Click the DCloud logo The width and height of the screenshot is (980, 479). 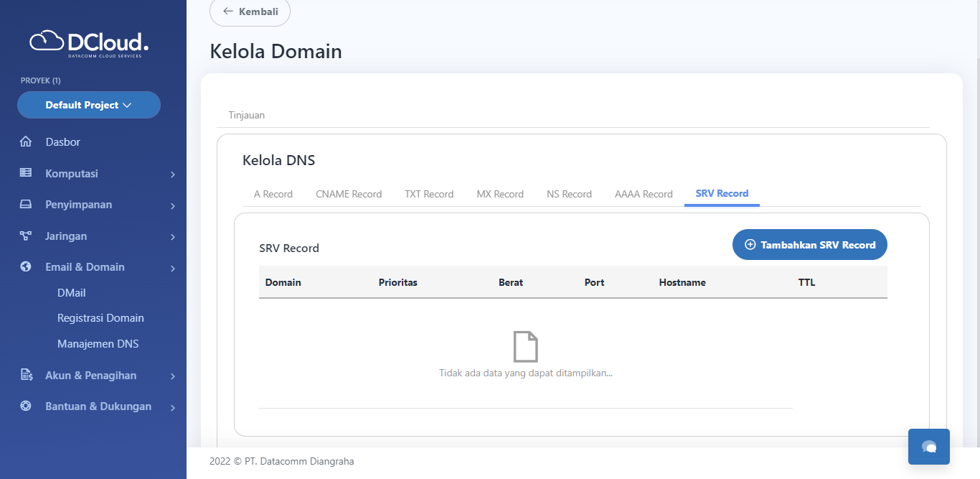pos(89,42)
